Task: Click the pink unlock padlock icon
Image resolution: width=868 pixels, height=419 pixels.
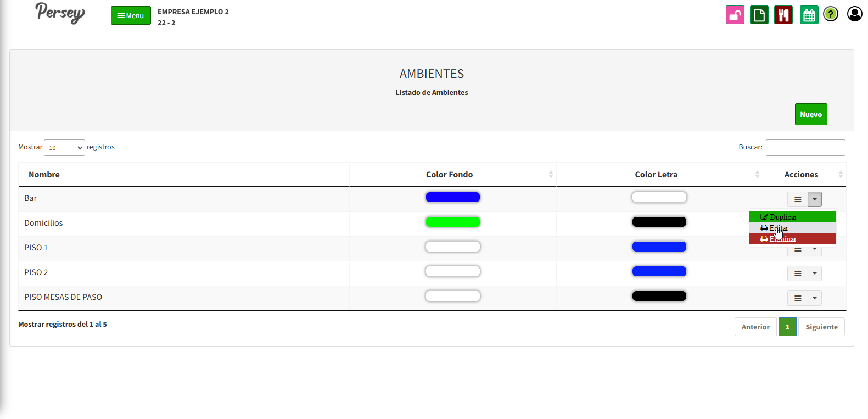Action: 735,15
